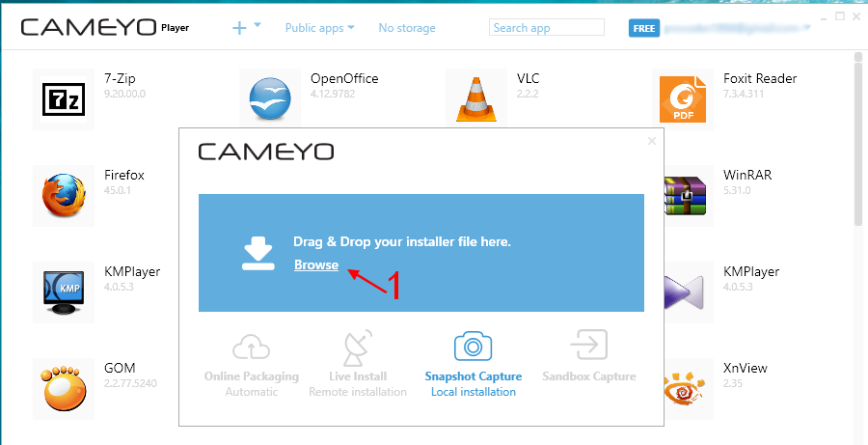Click the GOM app name
The width and height of the screenshot is (868, 445).
pos(120,368)
